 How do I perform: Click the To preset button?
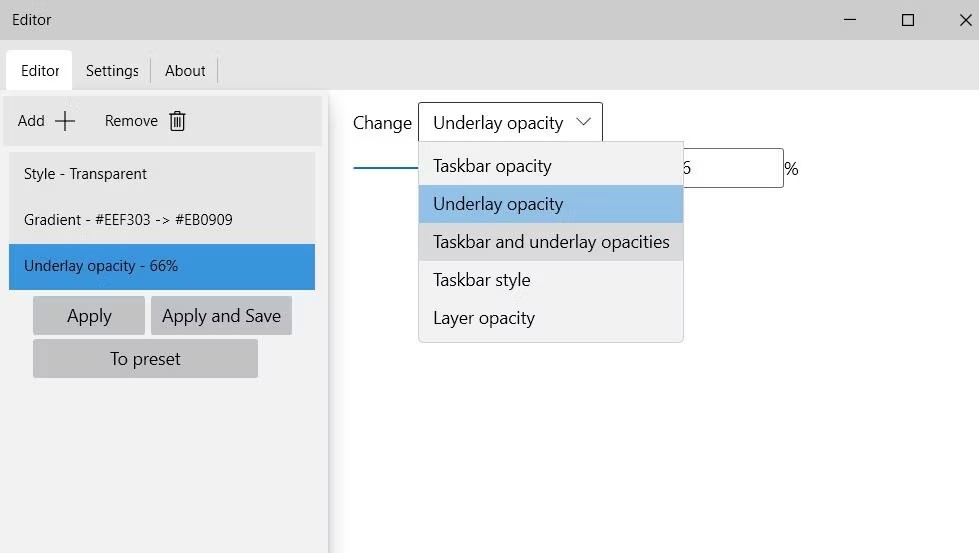(x=145, y=359)
